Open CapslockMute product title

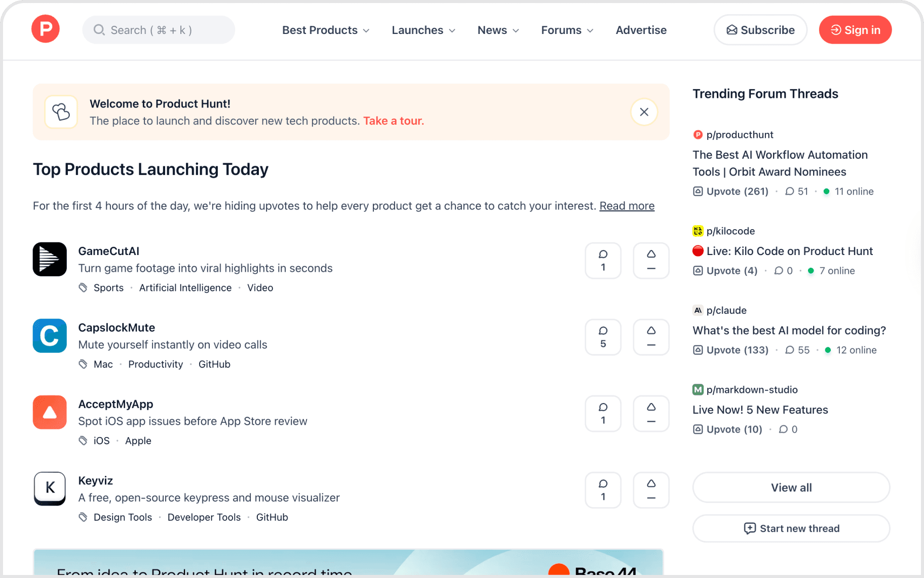point(117,328)
